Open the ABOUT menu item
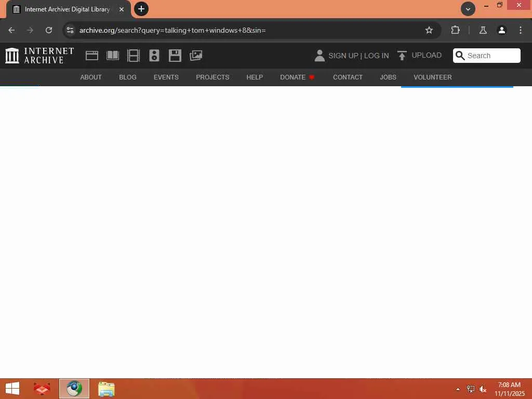This screenshot has width=532, height=399. 90,77
